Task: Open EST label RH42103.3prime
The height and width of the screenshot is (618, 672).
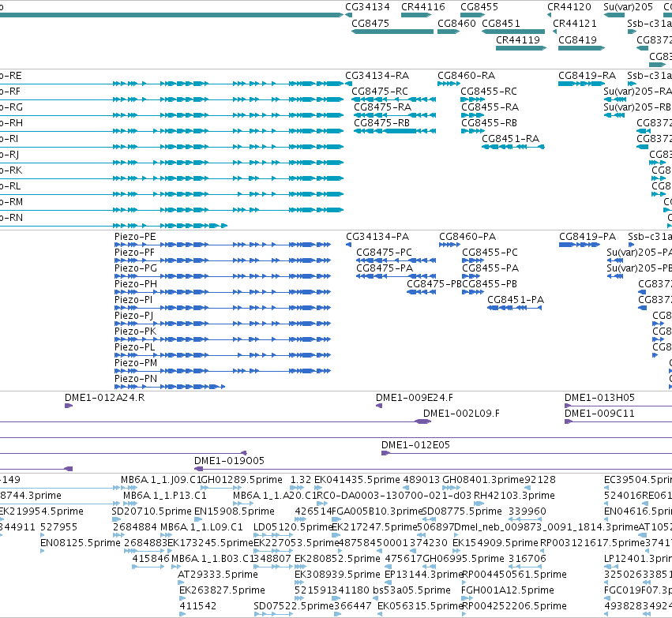Action: [514, 496]
